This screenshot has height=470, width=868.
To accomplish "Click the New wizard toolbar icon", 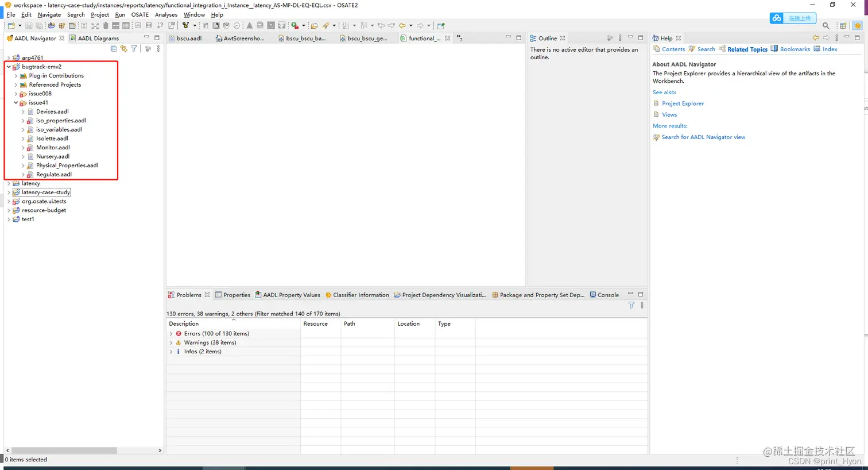I will tap(11, 25).
